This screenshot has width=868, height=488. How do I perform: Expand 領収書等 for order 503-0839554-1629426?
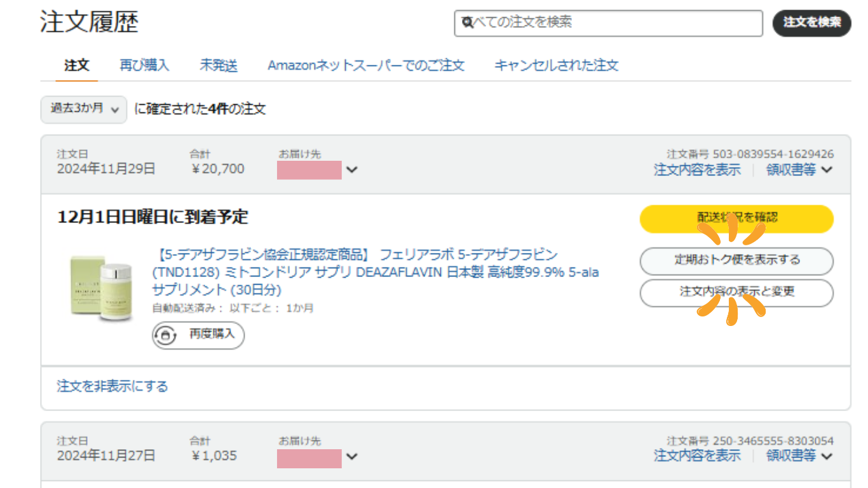tap(799, 170)
